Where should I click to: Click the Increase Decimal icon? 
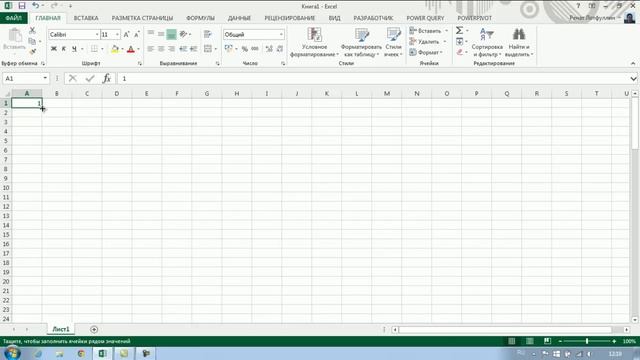click(269, 49)
